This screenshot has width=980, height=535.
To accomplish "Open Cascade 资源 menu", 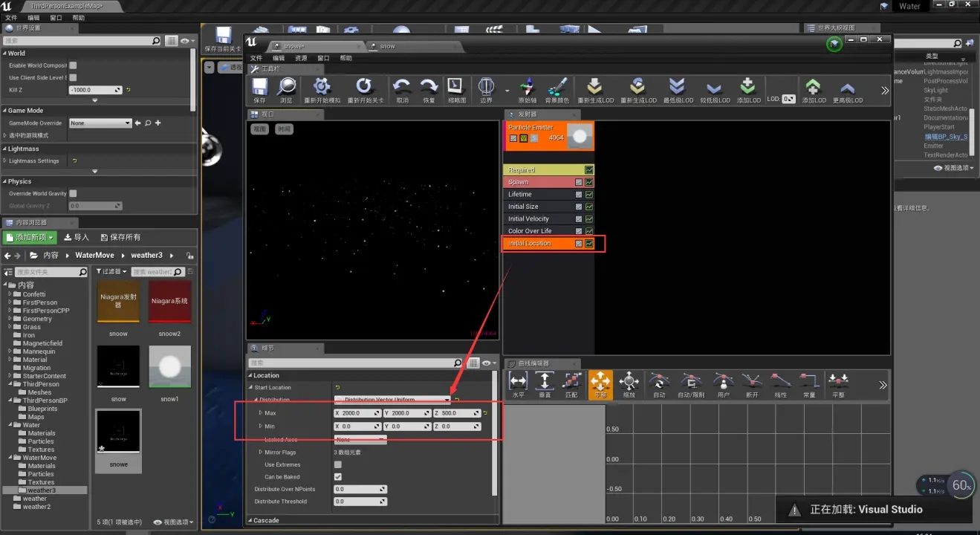I will point(301,58).
